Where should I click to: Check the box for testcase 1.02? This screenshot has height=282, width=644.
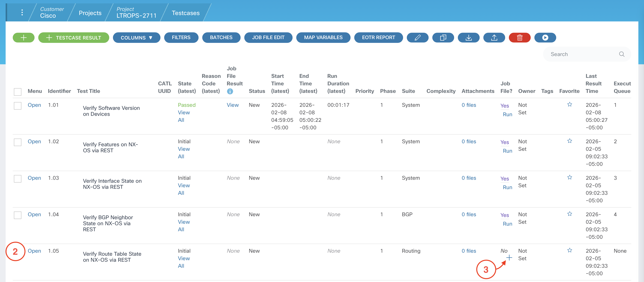(17, 142)
